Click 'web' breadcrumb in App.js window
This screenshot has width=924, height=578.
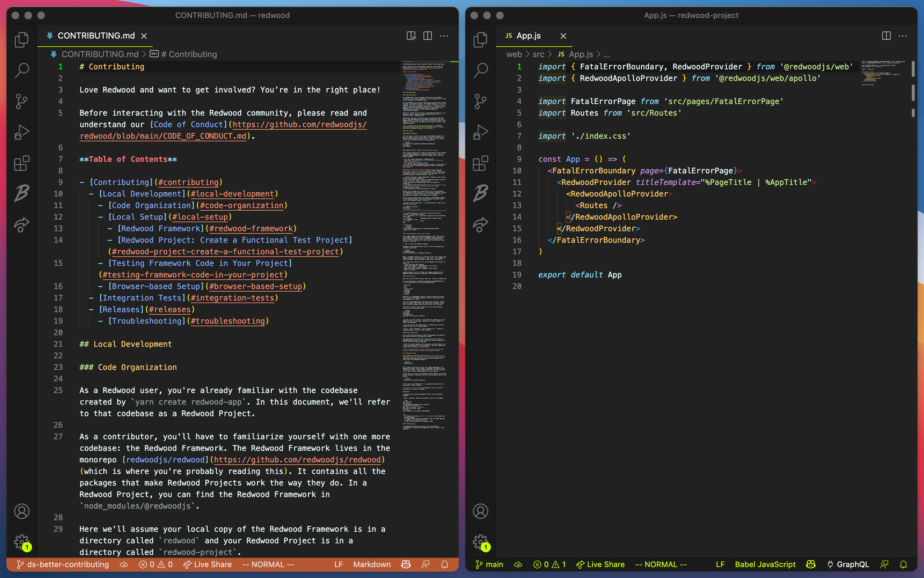pos(514,54)
